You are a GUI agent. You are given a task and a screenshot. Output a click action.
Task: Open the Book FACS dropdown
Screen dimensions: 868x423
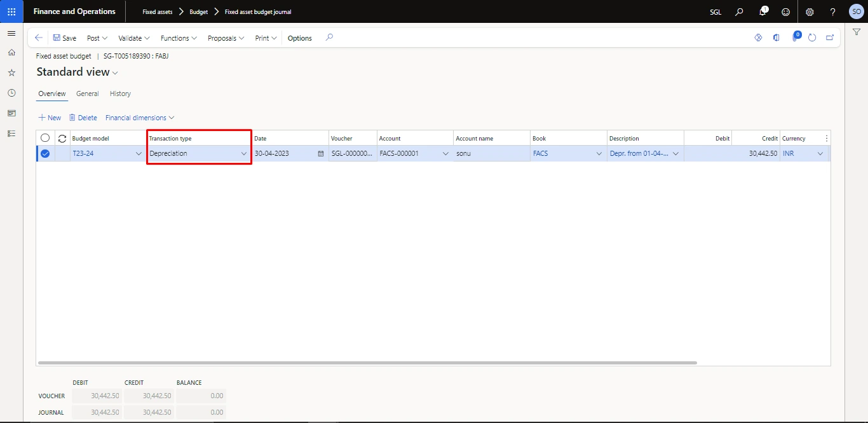point(599,153)
